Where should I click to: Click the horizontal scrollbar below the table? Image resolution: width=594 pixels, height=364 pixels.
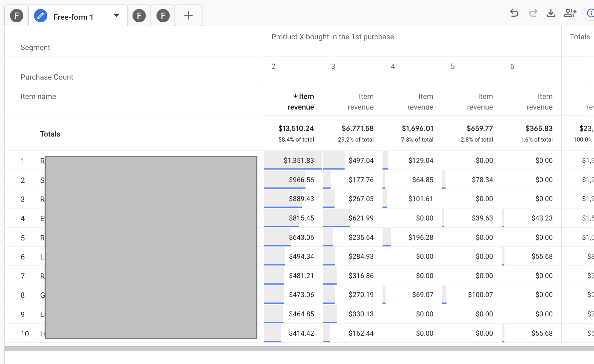pyautogui.click(x=299, y=348)
